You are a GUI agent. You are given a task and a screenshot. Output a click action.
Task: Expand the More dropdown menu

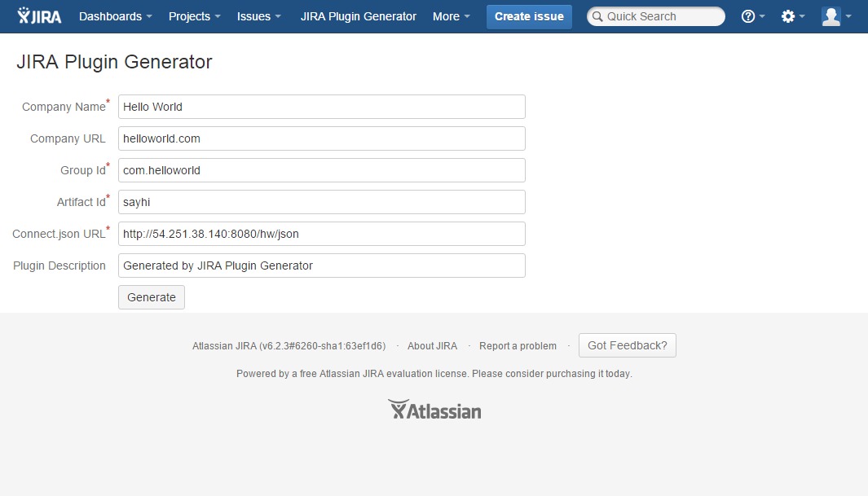click(452, 16)
